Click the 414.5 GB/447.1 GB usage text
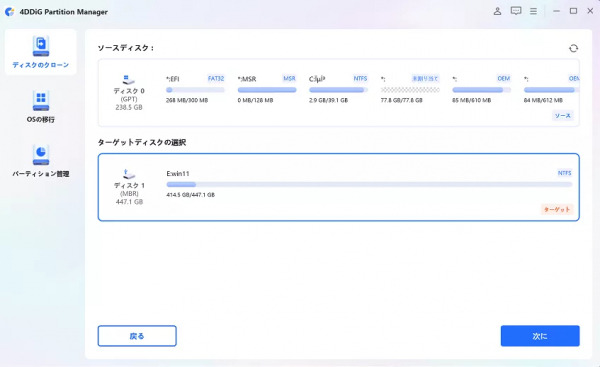600x367 pixels. click(191, 195)
